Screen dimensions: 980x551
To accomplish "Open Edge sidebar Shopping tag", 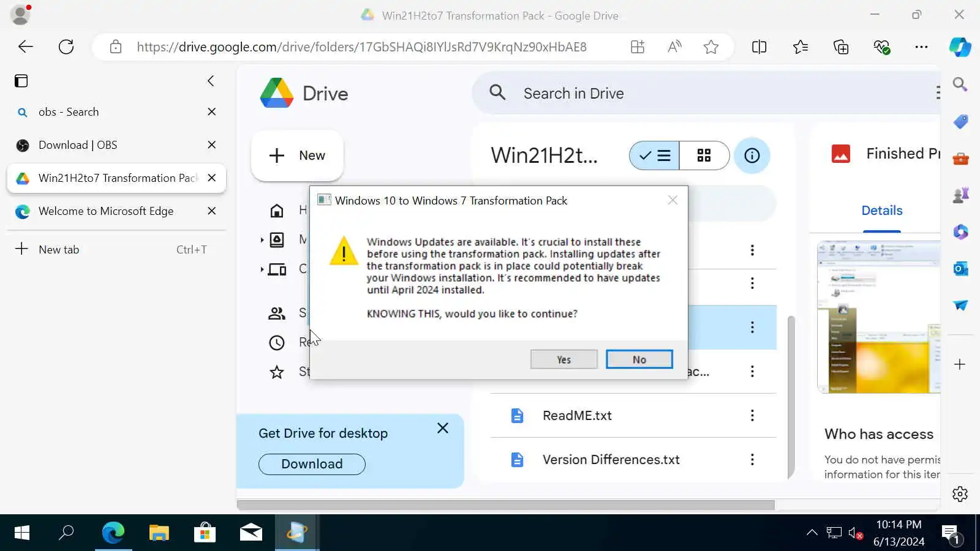I will click(960, 121).
